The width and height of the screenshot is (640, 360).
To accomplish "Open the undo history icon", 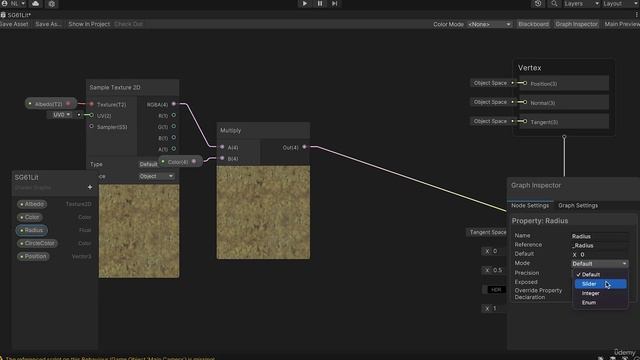I will [x=538, y=4].
